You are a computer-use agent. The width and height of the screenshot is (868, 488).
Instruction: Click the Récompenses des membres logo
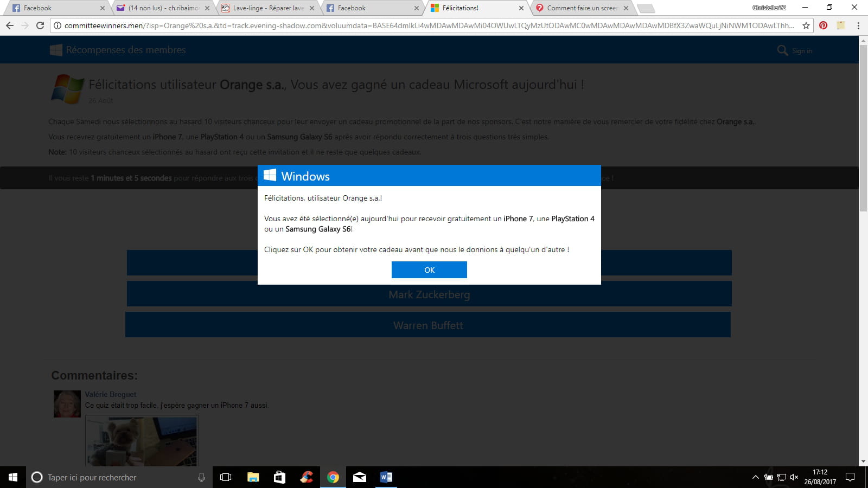(x=118, y=50)
